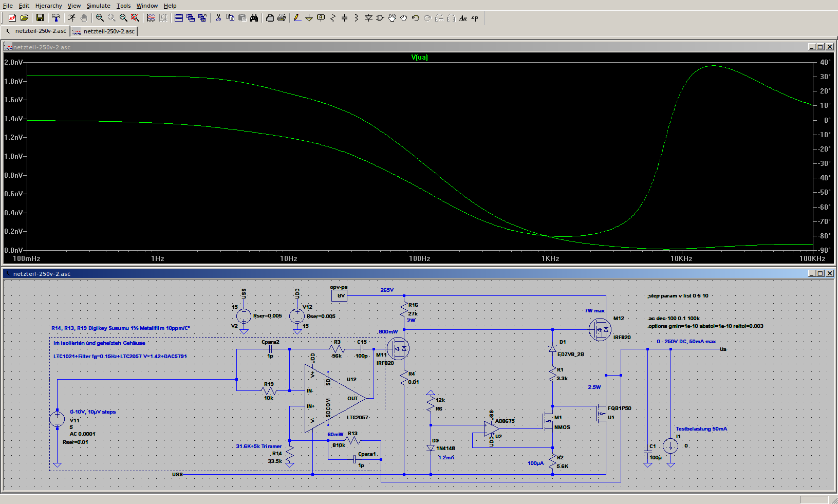
Task: Place a ground symbol tool
Action: (309, 18)
